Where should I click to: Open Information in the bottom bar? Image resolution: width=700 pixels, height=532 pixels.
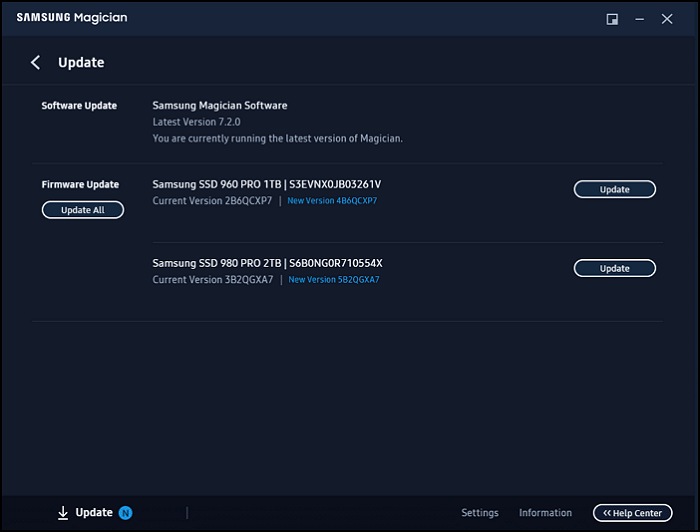click(x=545, y=513)
